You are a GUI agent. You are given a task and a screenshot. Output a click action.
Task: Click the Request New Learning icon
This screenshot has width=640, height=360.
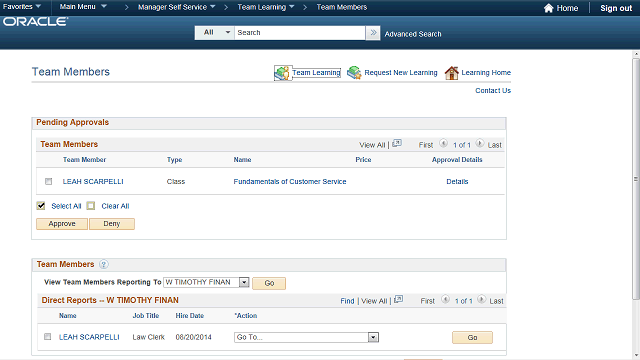354,73
